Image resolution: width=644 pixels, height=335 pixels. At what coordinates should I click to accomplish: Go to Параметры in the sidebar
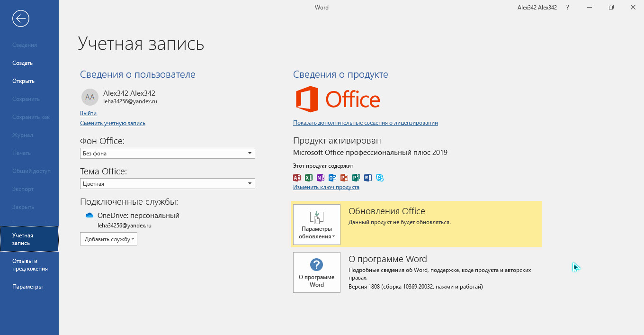(27, 287)
